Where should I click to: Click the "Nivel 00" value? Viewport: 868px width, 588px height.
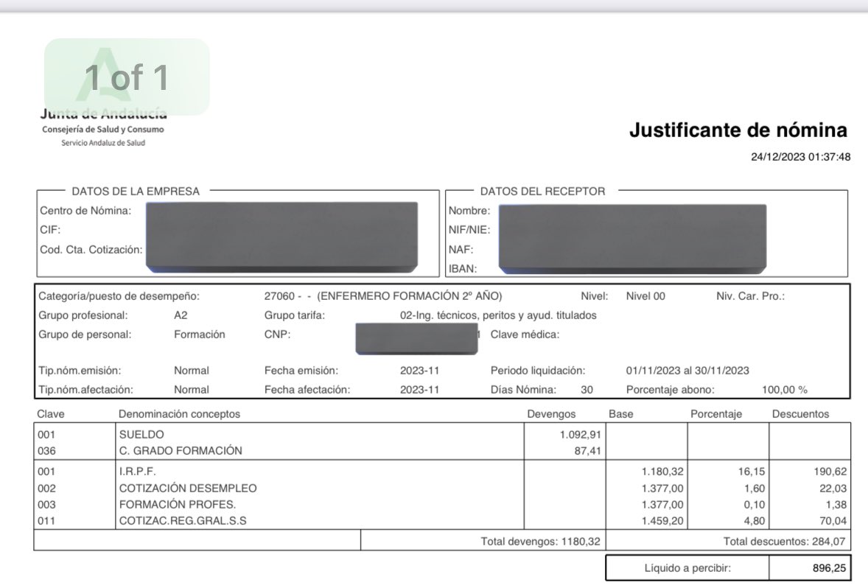pyautogui.click(x=645, y=296)
